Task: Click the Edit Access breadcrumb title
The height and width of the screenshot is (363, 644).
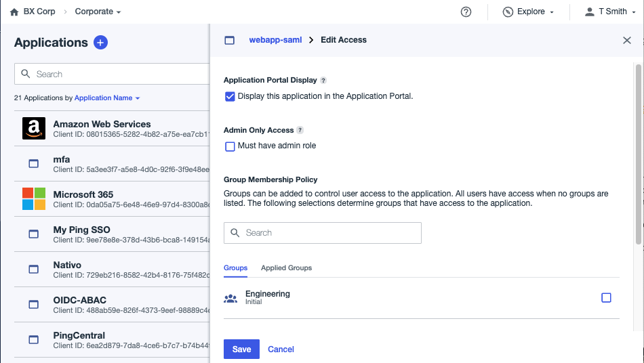Action: pyautogui.click(x=344, y=40)
